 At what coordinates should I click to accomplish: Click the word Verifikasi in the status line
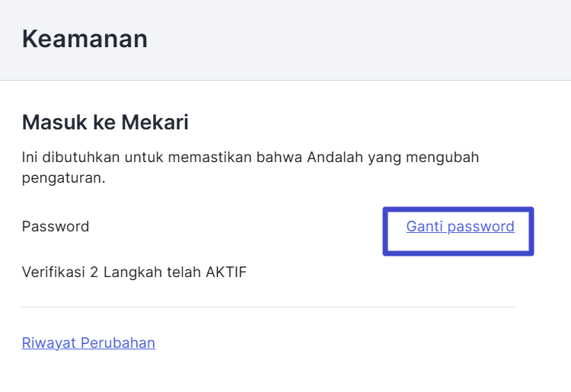tap(53, 272)
